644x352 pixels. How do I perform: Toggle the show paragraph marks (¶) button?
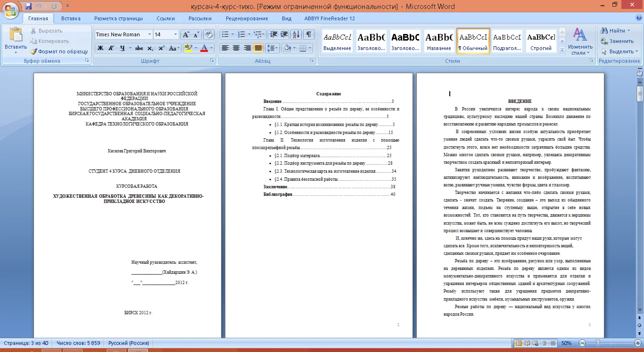pyautogui.click(x=308, y=34)
